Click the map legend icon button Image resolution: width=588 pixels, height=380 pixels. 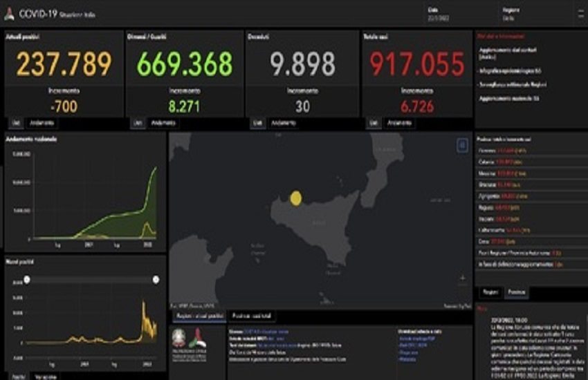462,145
